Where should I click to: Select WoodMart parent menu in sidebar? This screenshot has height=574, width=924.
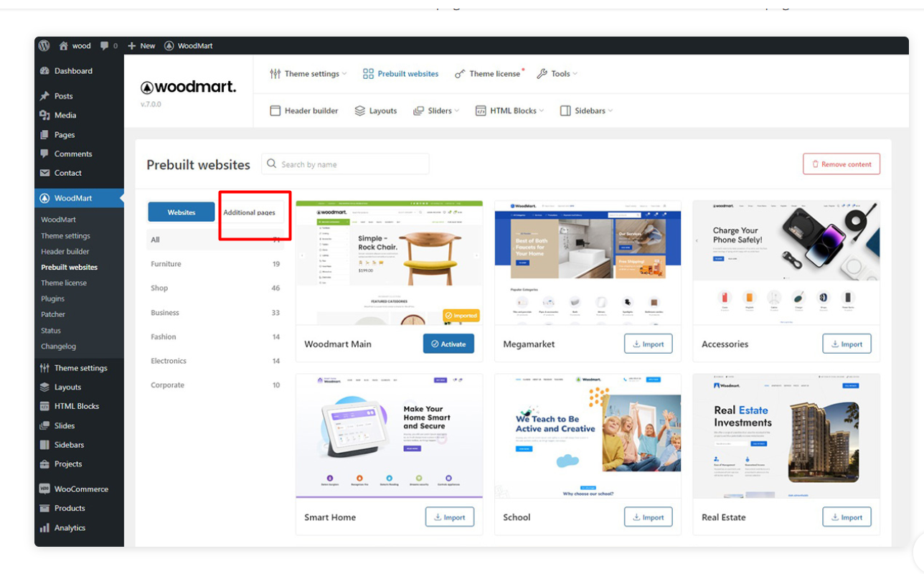[x=79, y=198]
